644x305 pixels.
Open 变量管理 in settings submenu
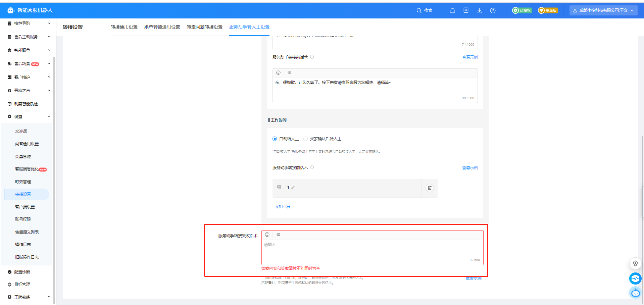(23, 157)
